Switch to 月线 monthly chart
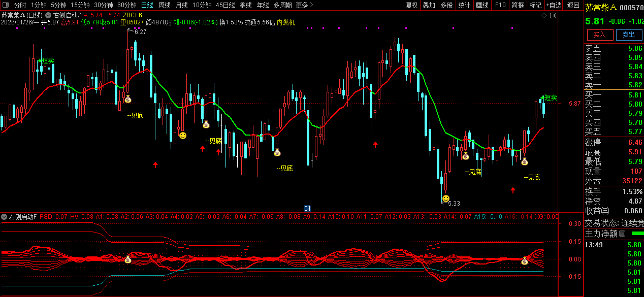This screenshot has height=297, width=644. click(x=181, y=5)
